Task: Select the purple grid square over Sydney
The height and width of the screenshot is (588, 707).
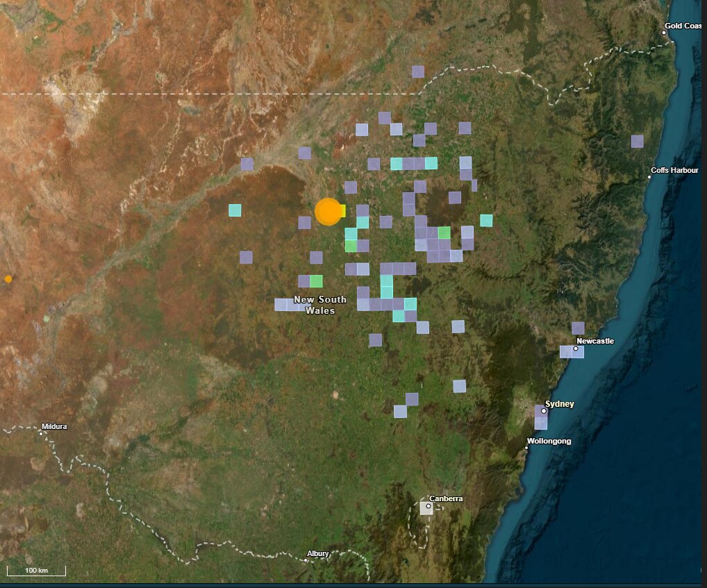Action: point(540,417)
